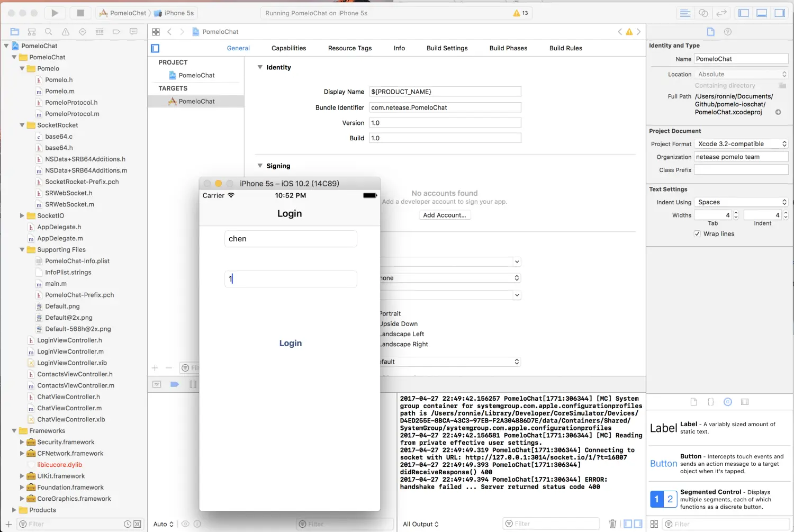Go back in editor history

tap(169, 32)
